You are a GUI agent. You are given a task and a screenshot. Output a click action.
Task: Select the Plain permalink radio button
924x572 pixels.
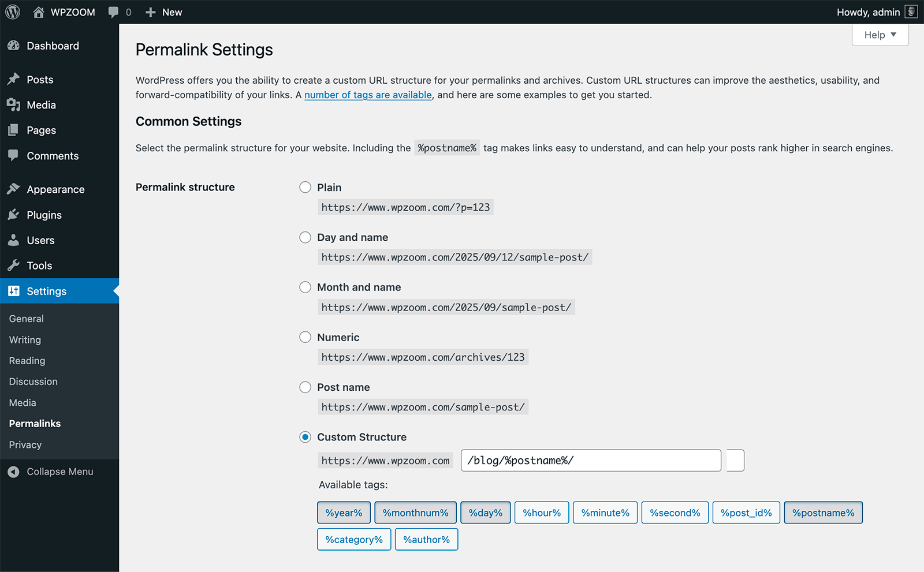coord(305,188)
